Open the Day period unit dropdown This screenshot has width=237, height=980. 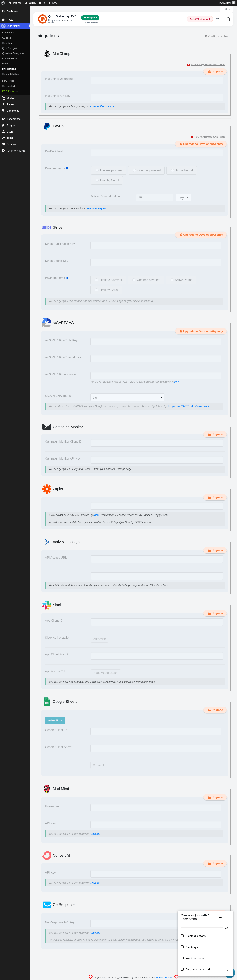(184, 198)
